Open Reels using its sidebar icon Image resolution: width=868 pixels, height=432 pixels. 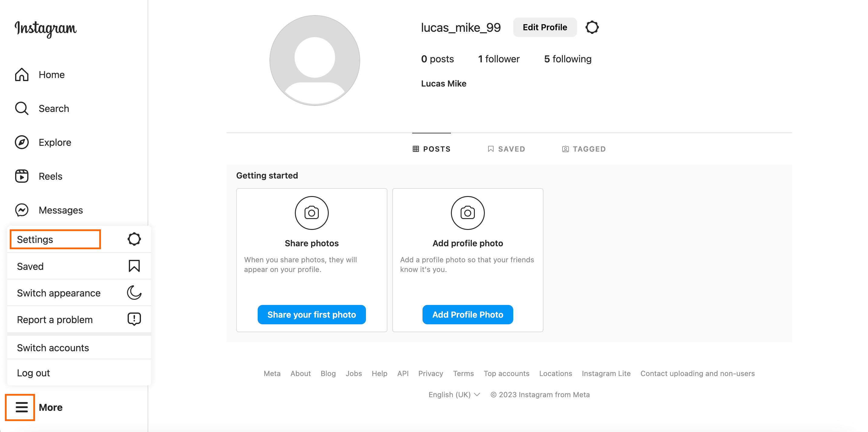point(22,176)
